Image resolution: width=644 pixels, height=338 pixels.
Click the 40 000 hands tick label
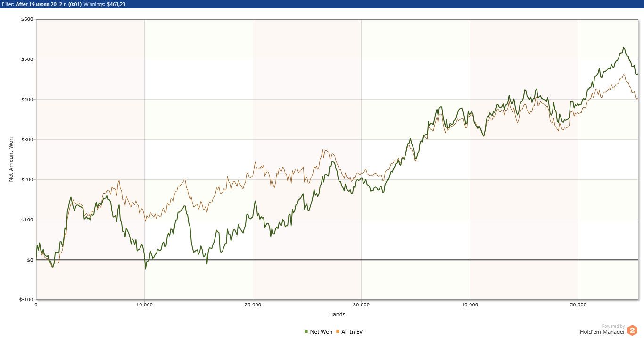(470, 305)
